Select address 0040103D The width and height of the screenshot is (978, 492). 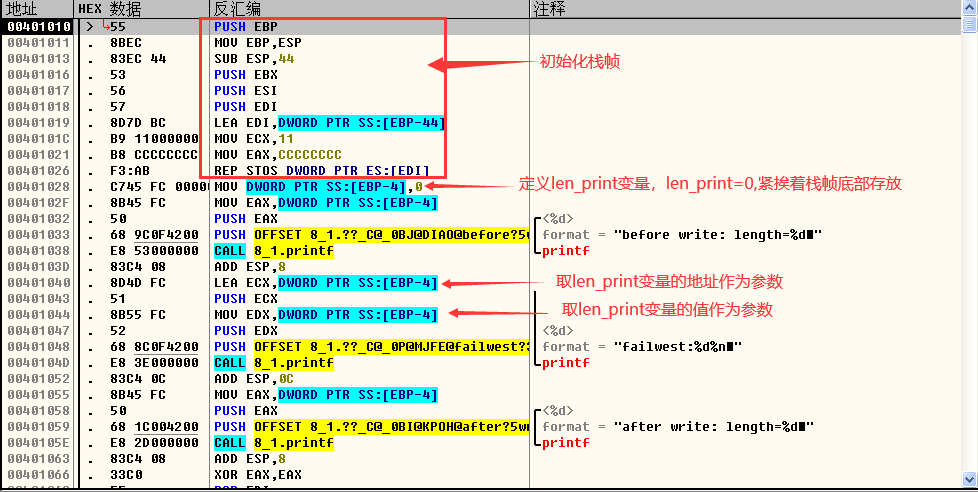(x=39, y=267)
